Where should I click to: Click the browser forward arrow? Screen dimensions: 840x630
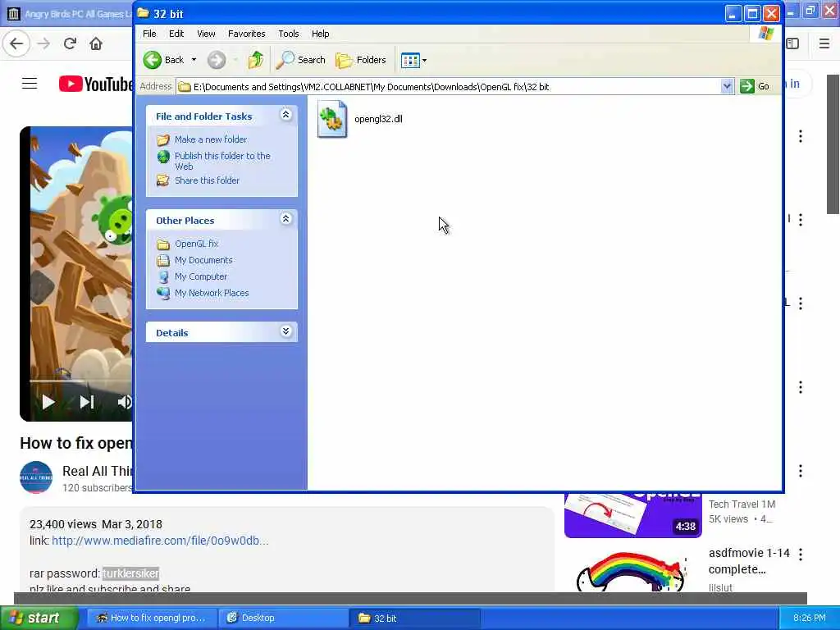pyautogui.click(x=43, y=43)
